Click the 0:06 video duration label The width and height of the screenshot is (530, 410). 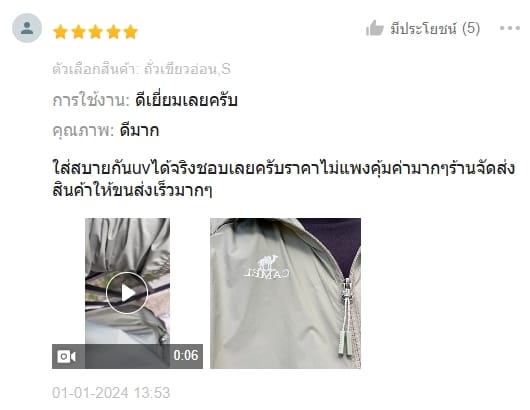click(186, 355)
